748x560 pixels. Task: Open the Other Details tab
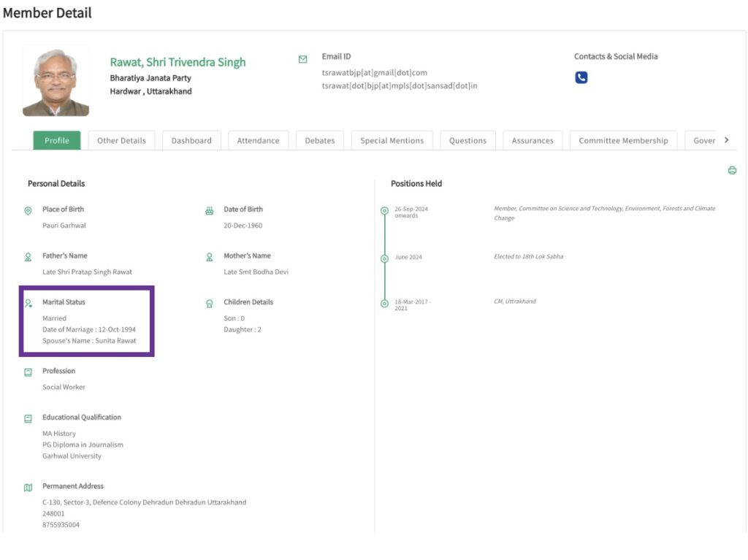[x=121, y=140]
